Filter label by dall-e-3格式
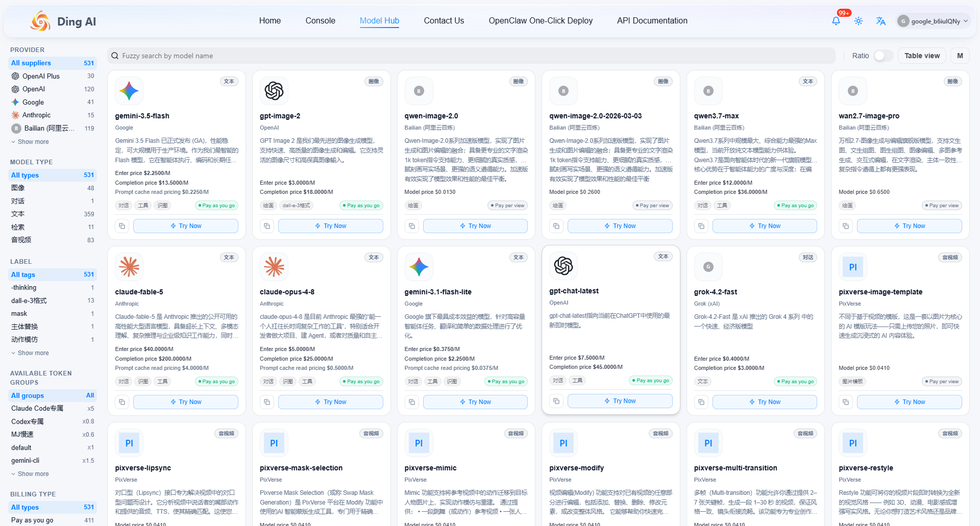Screen dimensions: 980x526 [x=53, y=300]
